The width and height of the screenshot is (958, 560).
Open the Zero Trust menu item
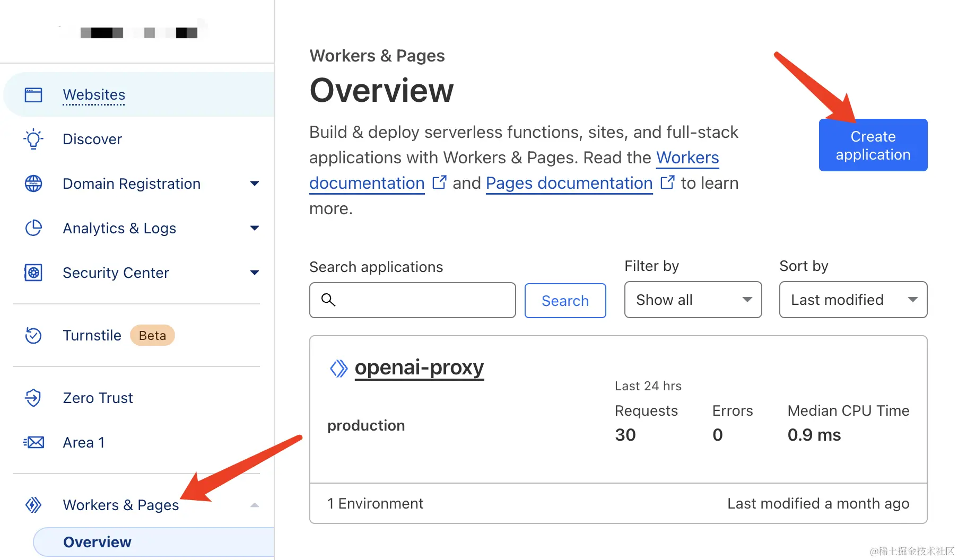coord(98,398)
